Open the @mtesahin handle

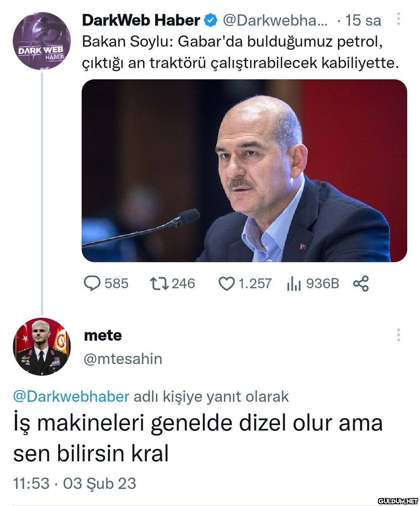click(123, 358)
